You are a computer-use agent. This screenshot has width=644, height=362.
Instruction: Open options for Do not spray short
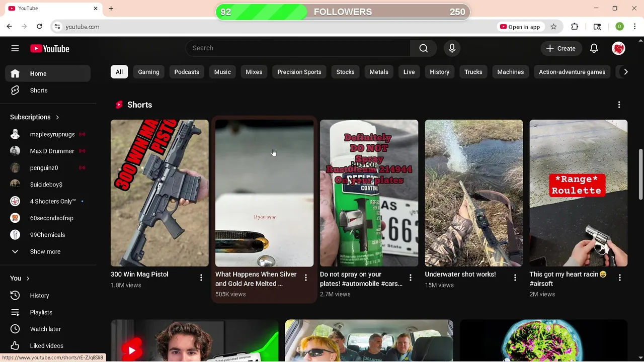tap(410, 278)
